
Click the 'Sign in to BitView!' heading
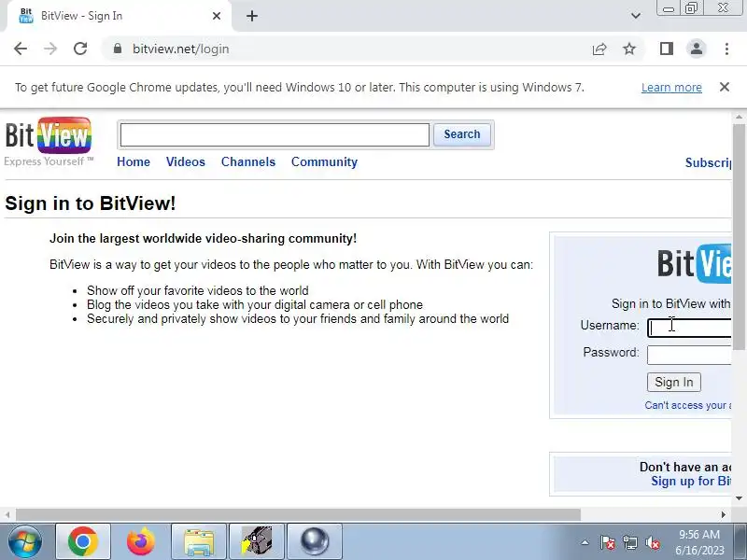click(91, 203)
